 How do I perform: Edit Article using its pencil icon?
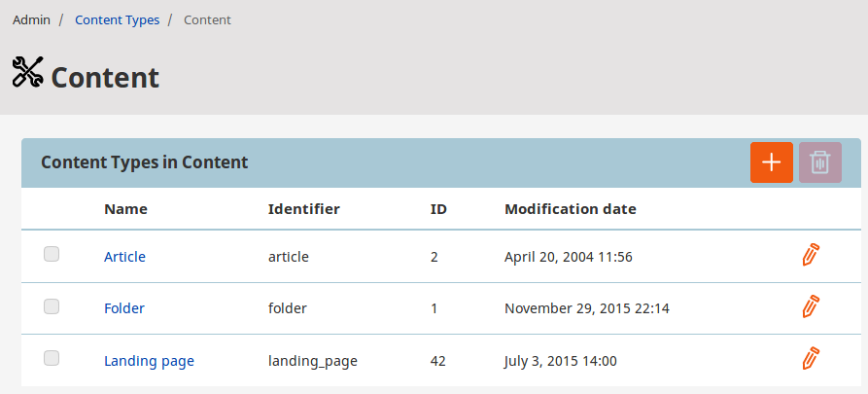(811, 255)
